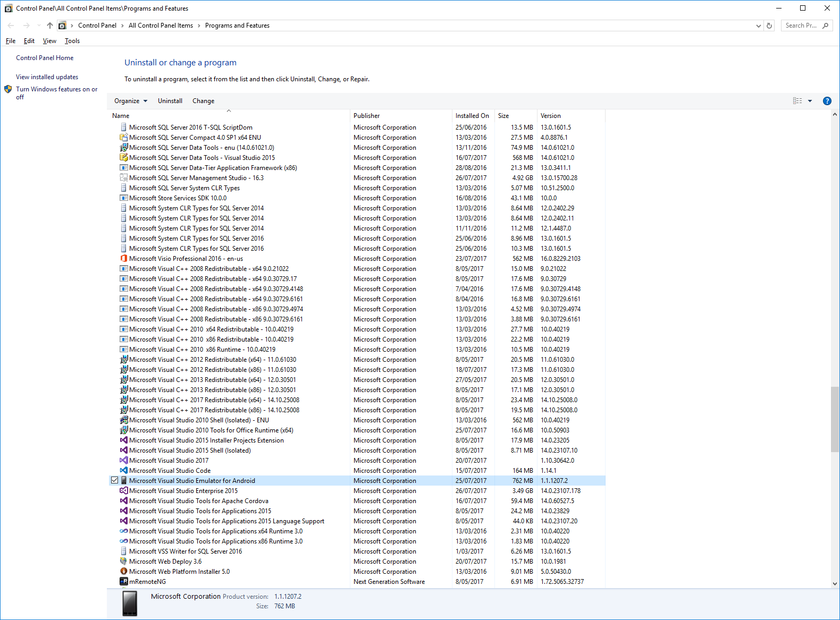
Task: Click the Tools for Applications x86 Runtime 3.0 icon
Action: (123, 541)
